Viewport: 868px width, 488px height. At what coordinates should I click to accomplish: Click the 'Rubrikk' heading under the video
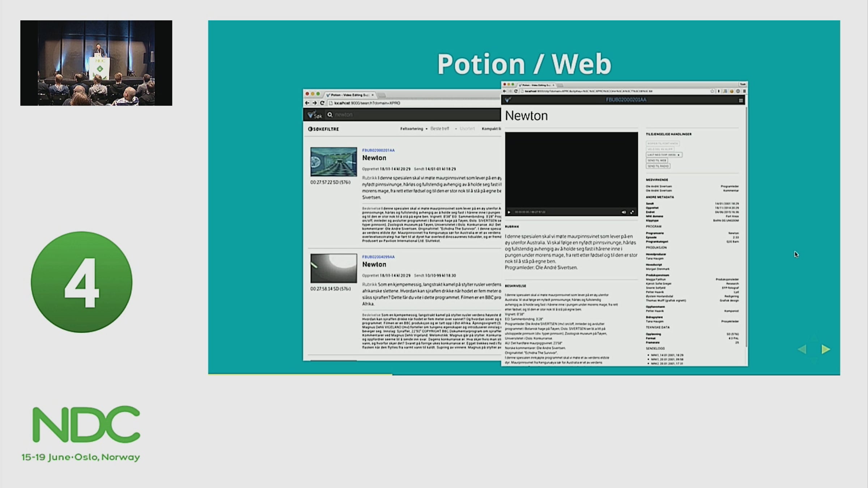point(512,227)
